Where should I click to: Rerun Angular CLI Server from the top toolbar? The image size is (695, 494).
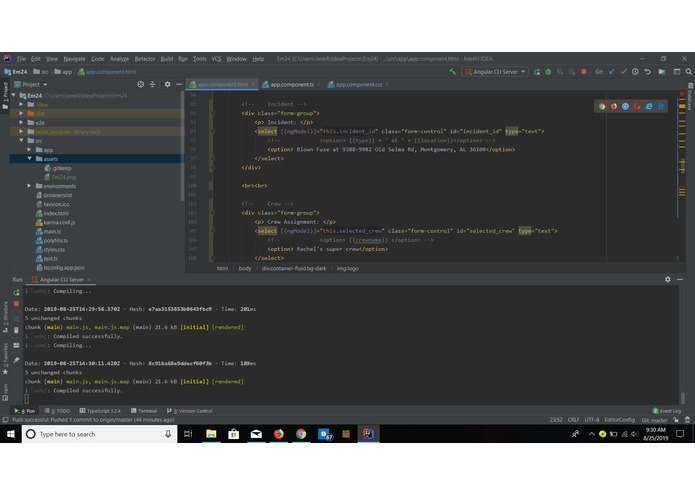pos(537,72)
